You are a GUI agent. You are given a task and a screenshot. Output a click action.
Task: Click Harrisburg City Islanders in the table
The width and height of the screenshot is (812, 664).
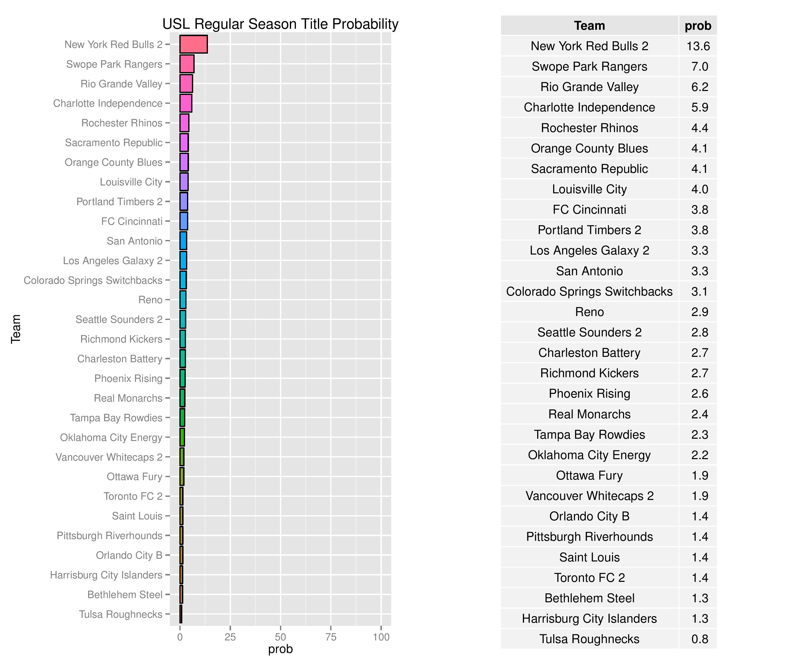589,619
